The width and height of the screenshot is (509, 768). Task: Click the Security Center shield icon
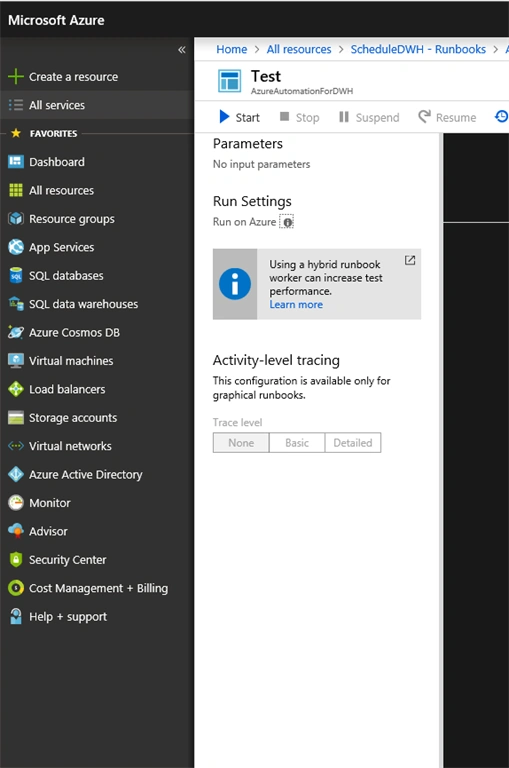click(16, 559)
